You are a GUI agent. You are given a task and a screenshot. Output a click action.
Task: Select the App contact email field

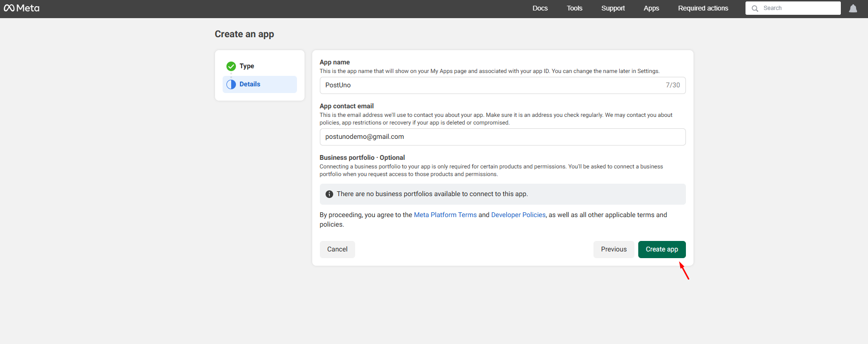pos(502,137)
